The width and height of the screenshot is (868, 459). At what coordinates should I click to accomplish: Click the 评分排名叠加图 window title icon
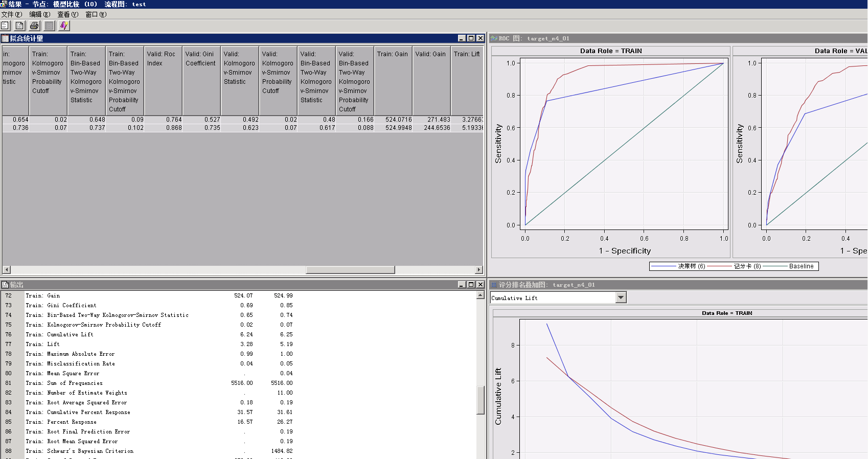pos(494,285)
